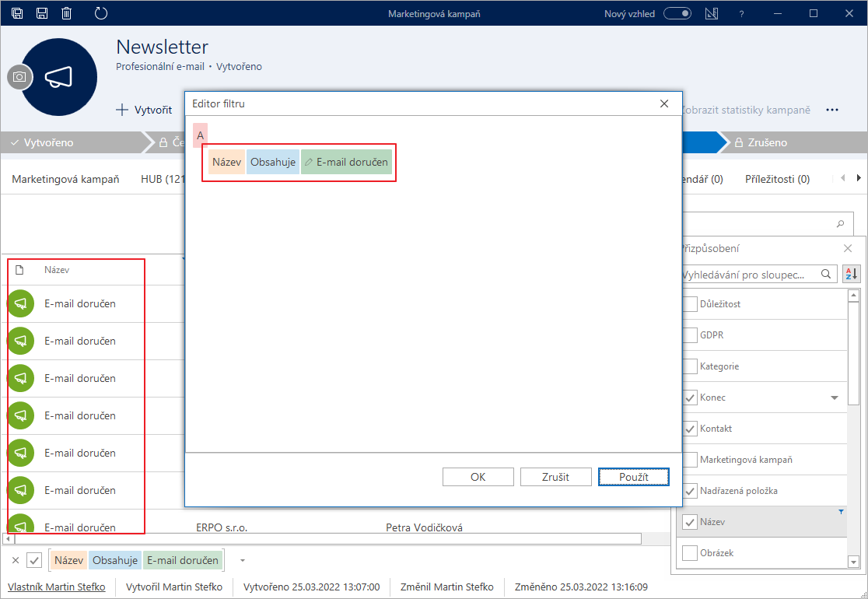Viewport: 868px width, 599px height.
Task: Click the Název column header
Action: click(57, 270)
